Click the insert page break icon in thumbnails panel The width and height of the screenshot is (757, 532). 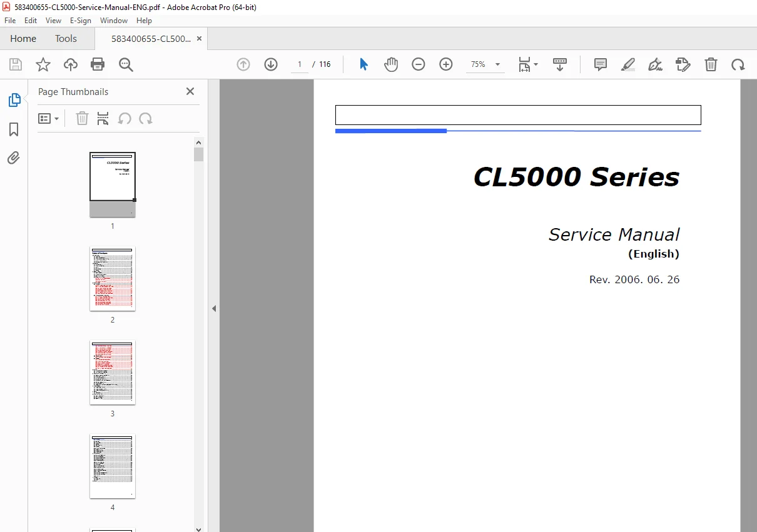click(x=103, y=118)
